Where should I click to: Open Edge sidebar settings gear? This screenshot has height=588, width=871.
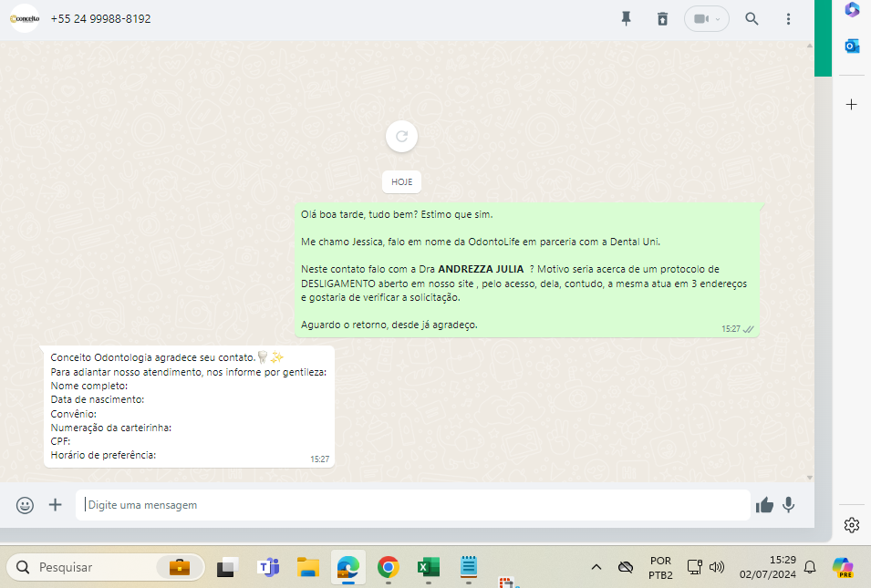click(852, 525)
